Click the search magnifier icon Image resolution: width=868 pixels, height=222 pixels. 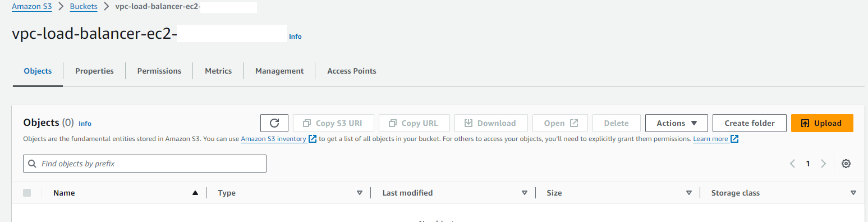coord(32,164)
